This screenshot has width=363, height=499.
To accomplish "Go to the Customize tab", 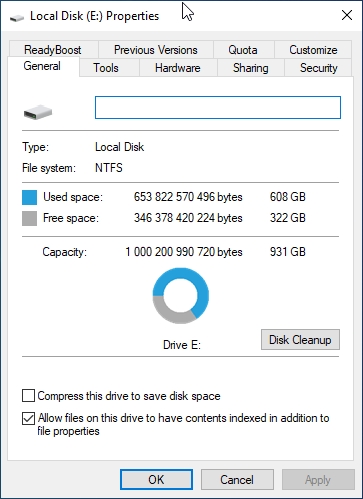I will [x=313, y=50].
